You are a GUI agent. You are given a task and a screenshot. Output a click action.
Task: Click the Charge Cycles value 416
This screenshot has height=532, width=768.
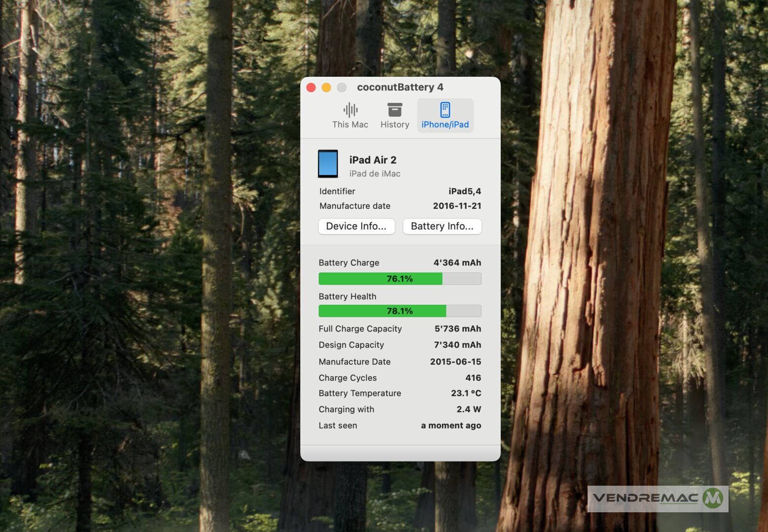[x=473, y=378]
